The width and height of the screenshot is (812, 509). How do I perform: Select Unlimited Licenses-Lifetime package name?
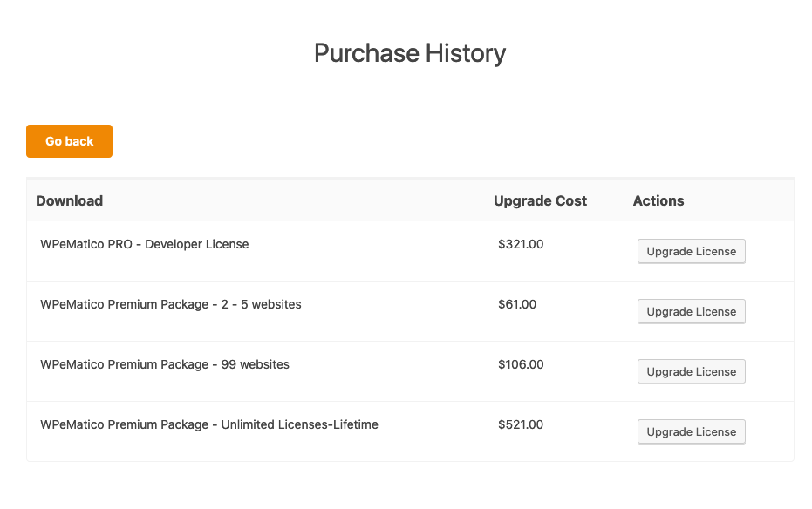(x=209, y=424)
